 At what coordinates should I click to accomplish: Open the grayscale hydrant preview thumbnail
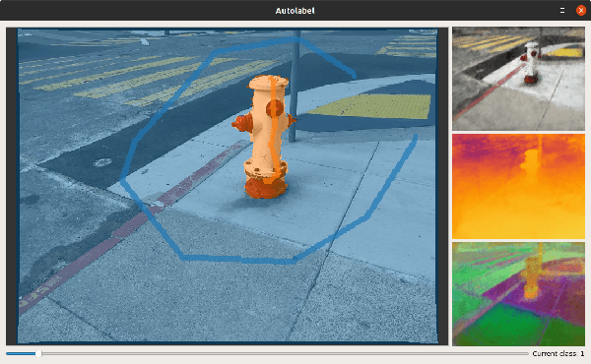tap(519, 79)
